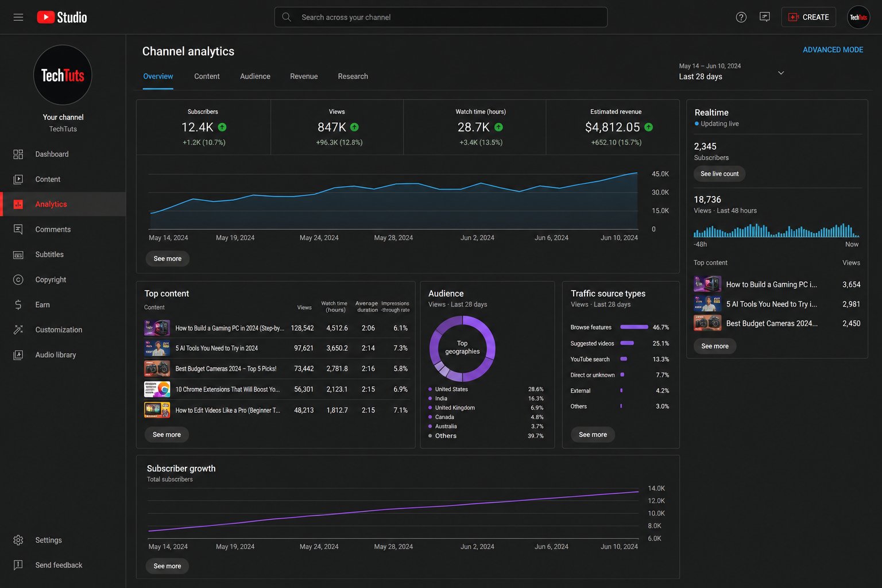Select Comments in the sidebar

[63, 229]
